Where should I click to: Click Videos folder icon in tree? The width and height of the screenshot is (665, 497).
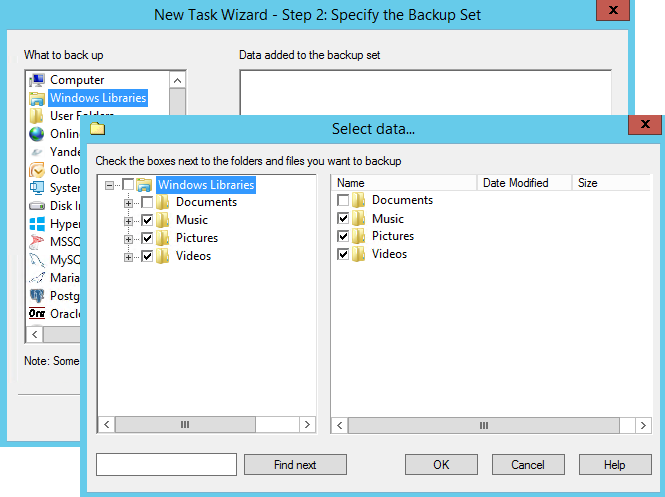[x=163, y=256]
